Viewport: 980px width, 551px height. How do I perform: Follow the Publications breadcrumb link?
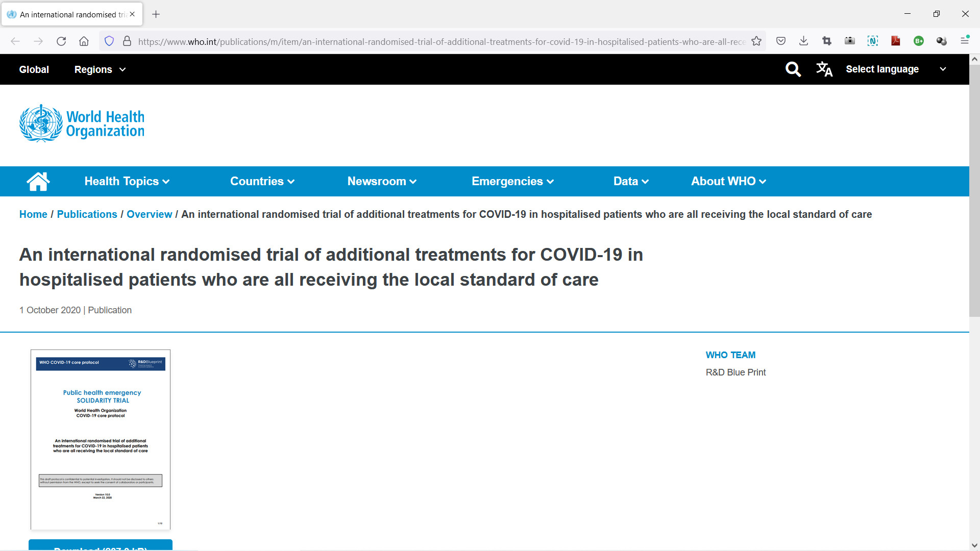coord(87,214)
